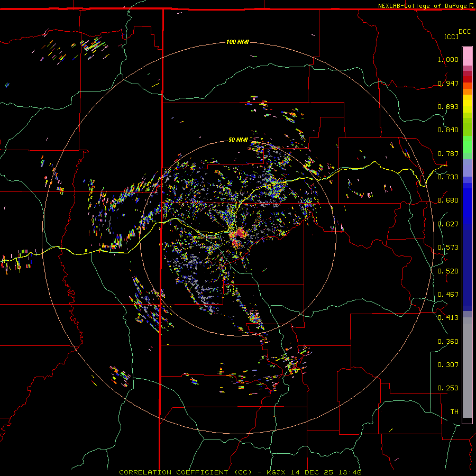Select the 0.307 scale value
The image size is (476, 476).
coord(448,365)
